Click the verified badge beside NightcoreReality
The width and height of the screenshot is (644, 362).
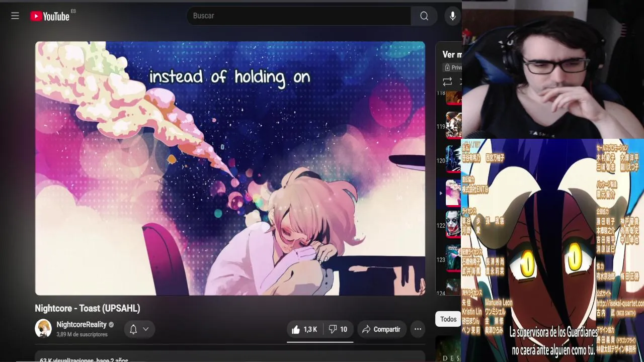coord(111,325)
